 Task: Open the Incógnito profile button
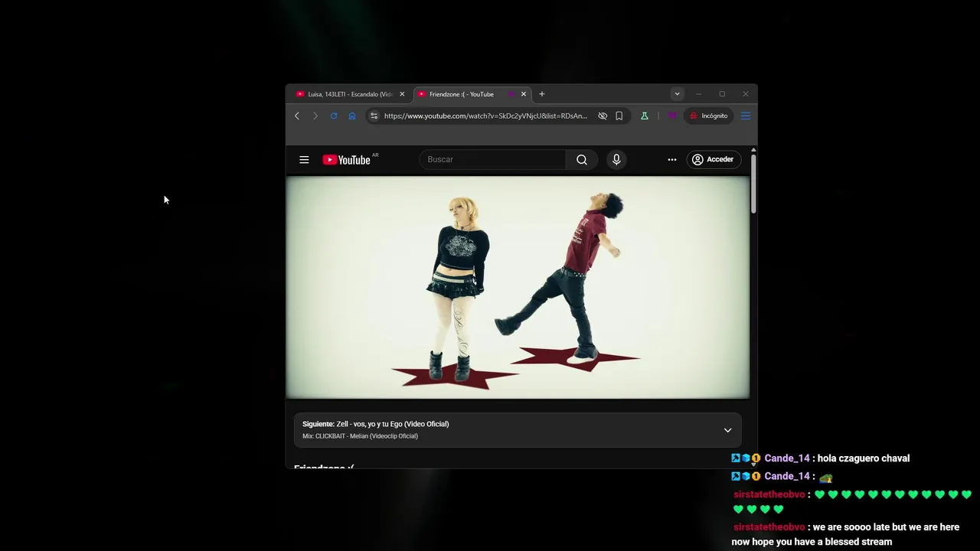tap(709, 116)
